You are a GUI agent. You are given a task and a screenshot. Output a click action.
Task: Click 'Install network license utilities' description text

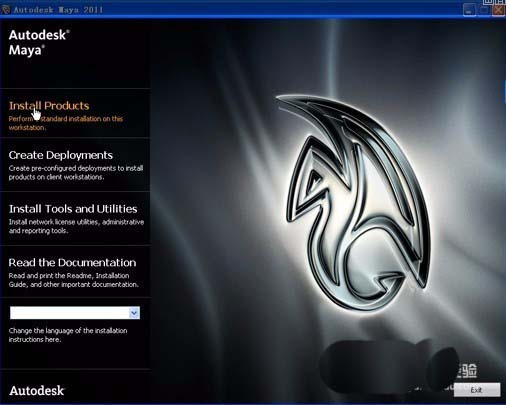coord(76,226)
